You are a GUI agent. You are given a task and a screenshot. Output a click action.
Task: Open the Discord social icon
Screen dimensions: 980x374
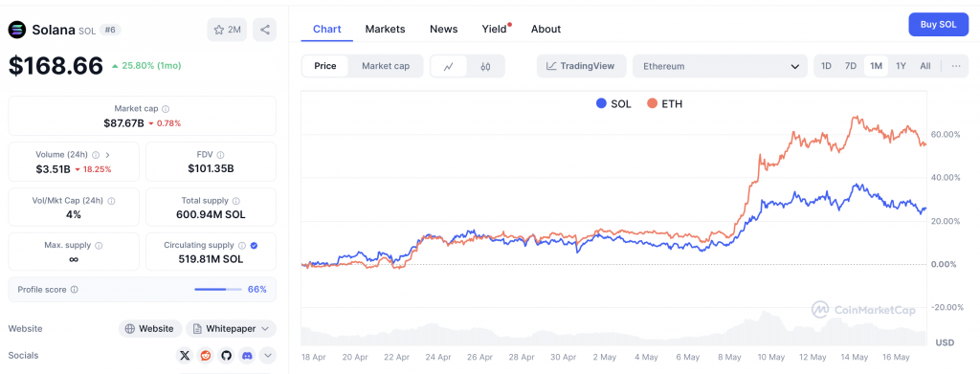tap(247, 355)
